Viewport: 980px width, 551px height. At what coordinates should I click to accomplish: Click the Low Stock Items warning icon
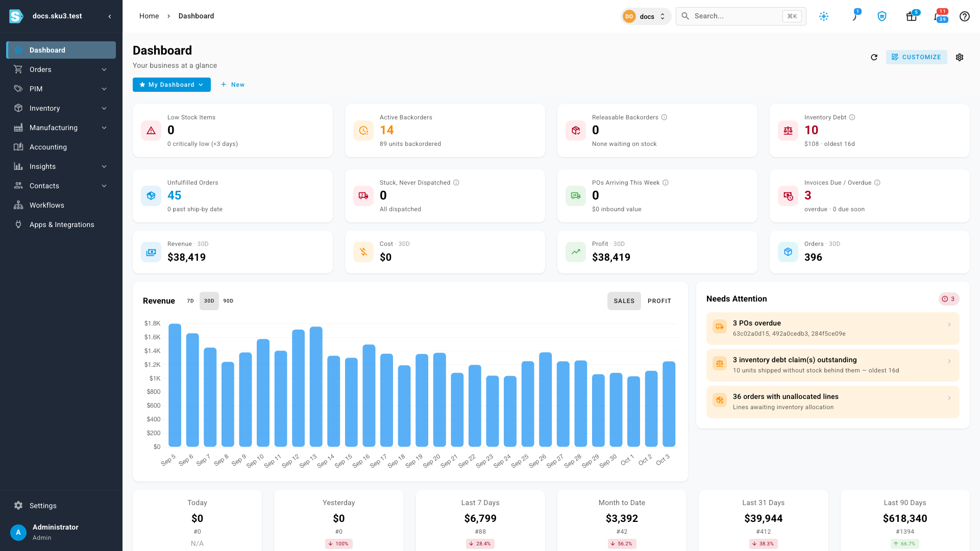pyautogui.click(x=151, y=131)
